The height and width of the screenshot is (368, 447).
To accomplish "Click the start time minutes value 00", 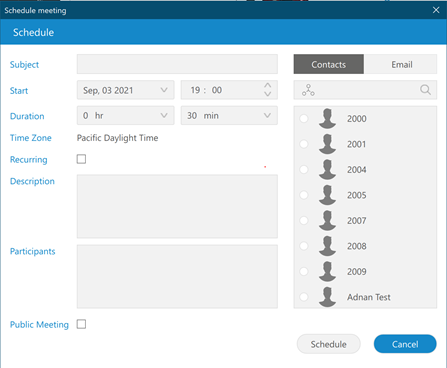I will point(217,90).
